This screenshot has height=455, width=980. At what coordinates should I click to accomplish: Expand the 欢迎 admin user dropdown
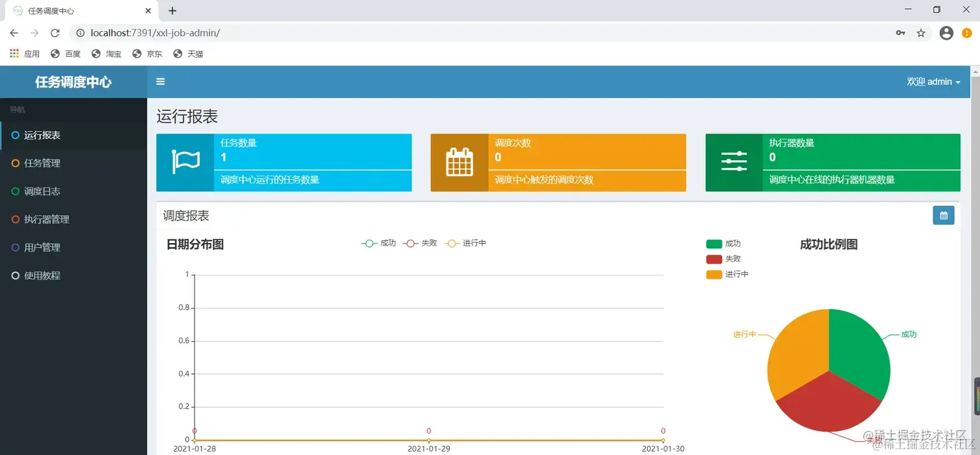(x=933, y=82)
